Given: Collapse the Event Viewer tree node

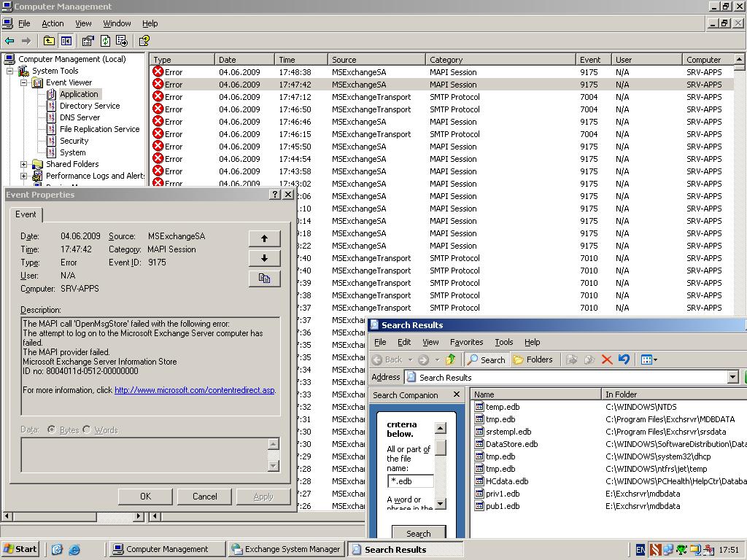Looking at the screenshot, I should (23, 82).
